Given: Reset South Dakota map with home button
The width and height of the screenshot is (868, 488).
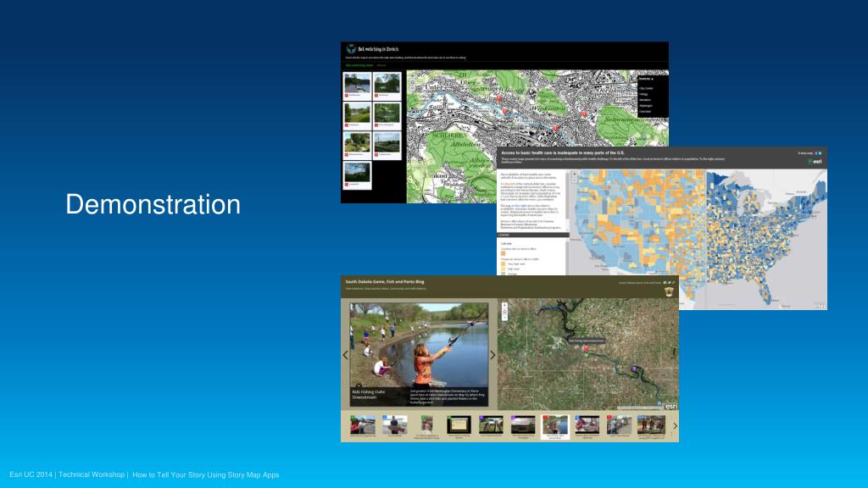Looking at the screenshot, I should click(x=504, y=312).
